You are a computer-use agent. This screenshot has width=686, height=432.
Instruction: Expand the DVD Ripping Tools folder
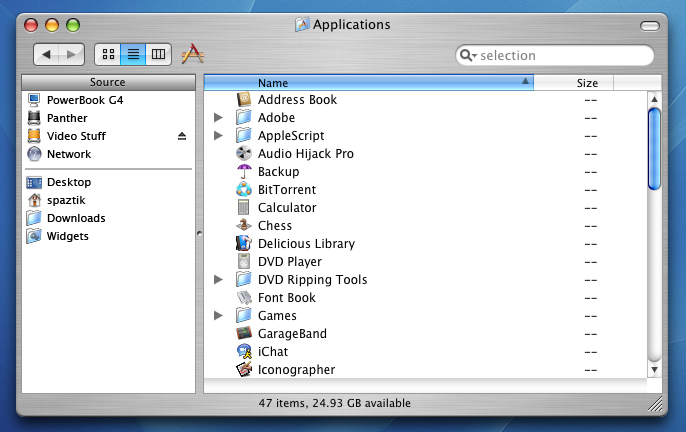pos(218,280)
